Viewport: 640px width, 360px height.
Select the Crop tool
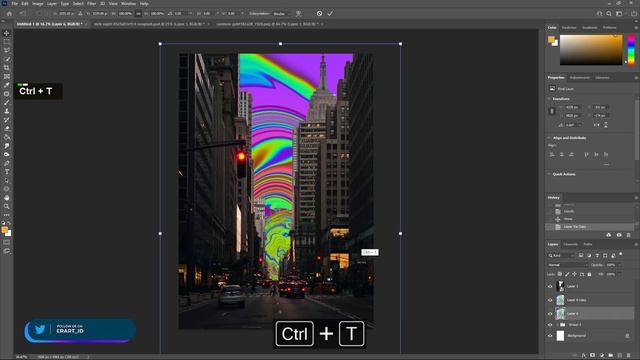[x=7, y=68]
